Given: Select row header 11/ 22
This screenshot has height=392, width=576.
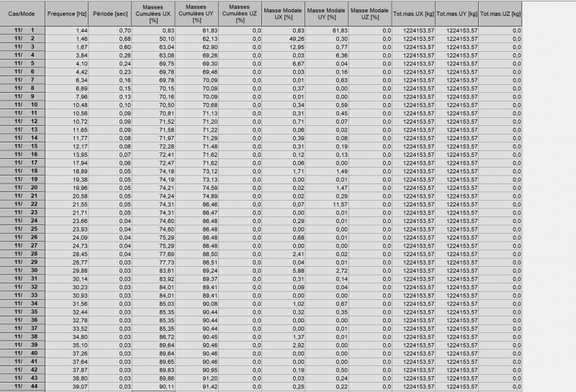Looking at the screenshot, I should coord(22,204).
